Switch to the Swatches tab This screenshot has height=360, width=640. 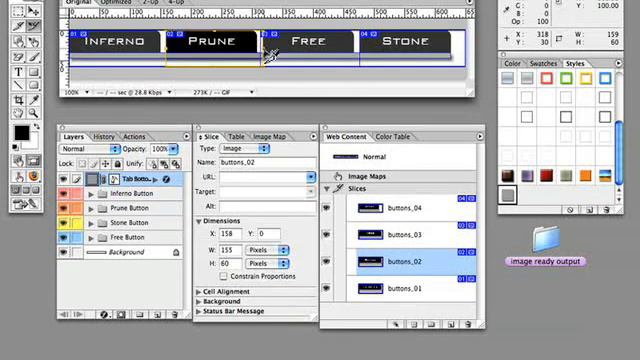coord(543,64)
